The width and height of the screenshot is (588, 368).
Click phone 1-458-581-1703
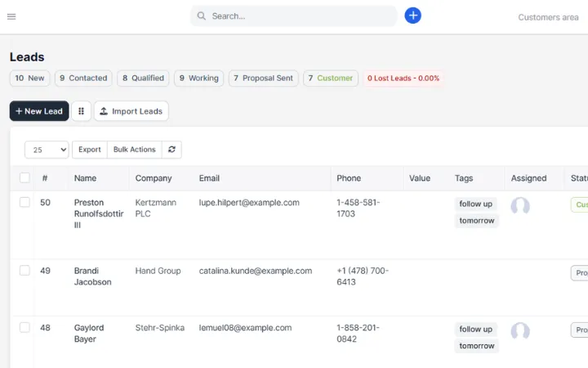click(x=359, y=208)
